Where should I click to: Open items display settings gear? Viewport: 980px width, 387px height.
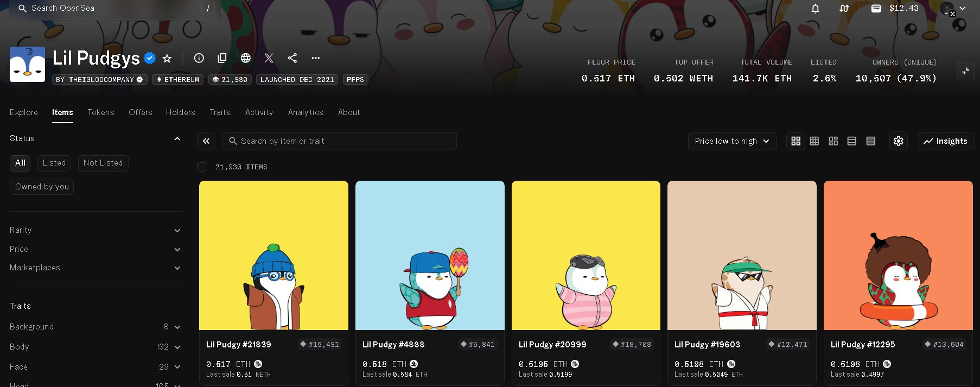pyautogui.click(x=899, y=141)
